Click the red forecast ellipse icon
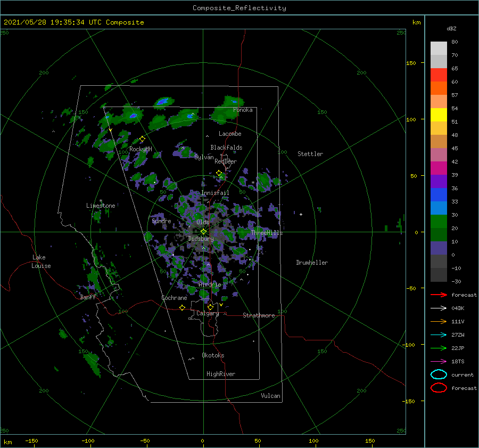This screenshot has height=448, width=479. 439,388
